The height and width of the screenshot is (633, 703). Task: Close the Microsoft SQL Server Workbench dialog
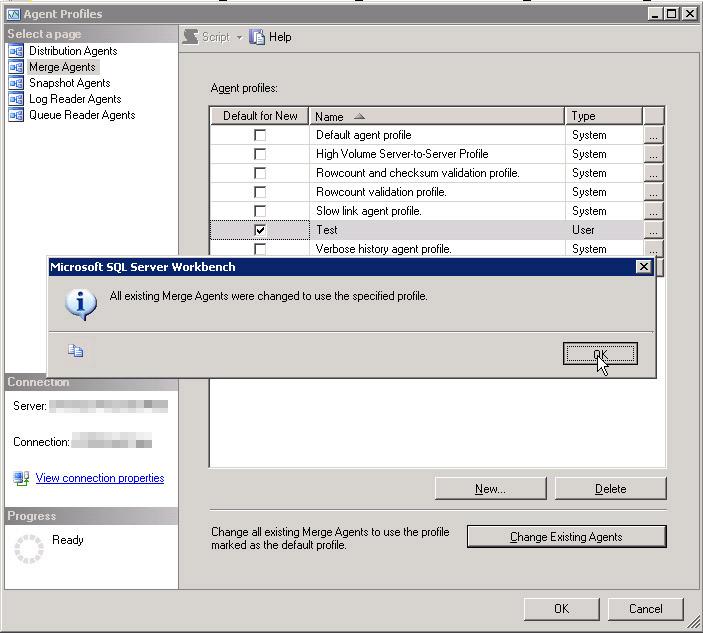point(643,267)
